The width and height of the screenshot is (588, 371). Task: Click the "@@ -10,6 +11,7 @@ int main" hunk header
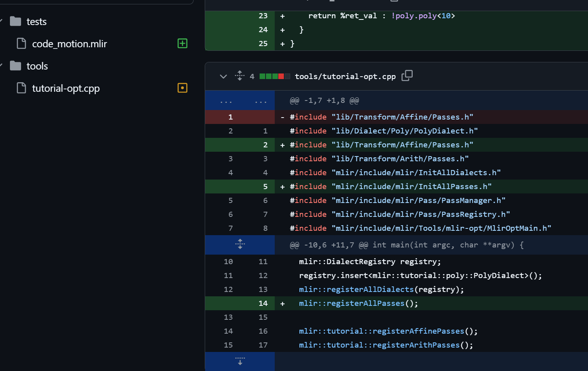(407, 245)
